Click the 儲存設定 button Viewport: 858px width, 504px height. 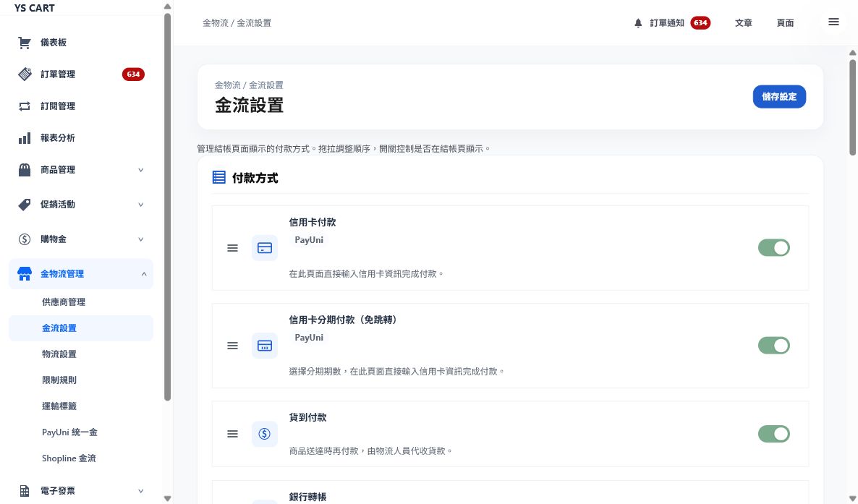[779, 97]
